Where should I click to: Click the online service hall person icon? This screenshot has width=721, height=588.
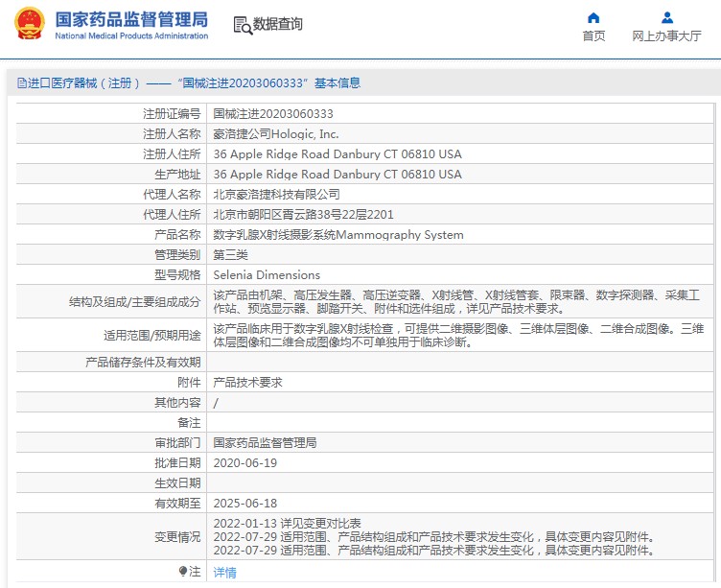click(x=666, y=18)
